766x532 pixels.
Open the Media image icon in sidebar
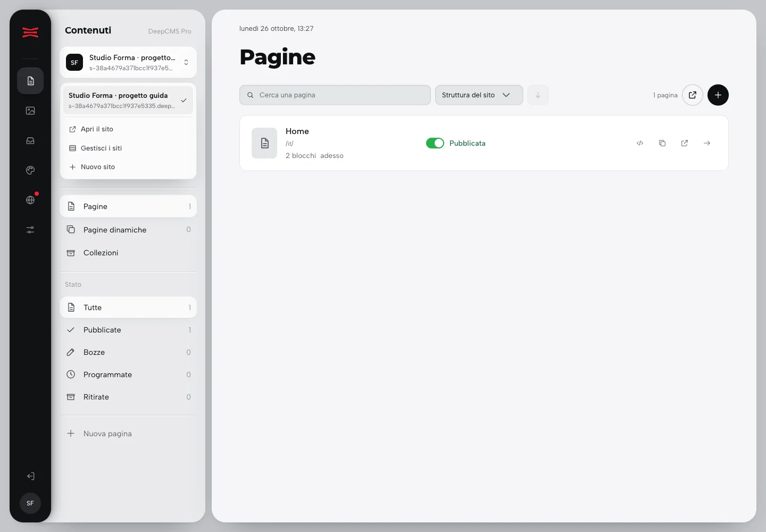coord(30,111)
